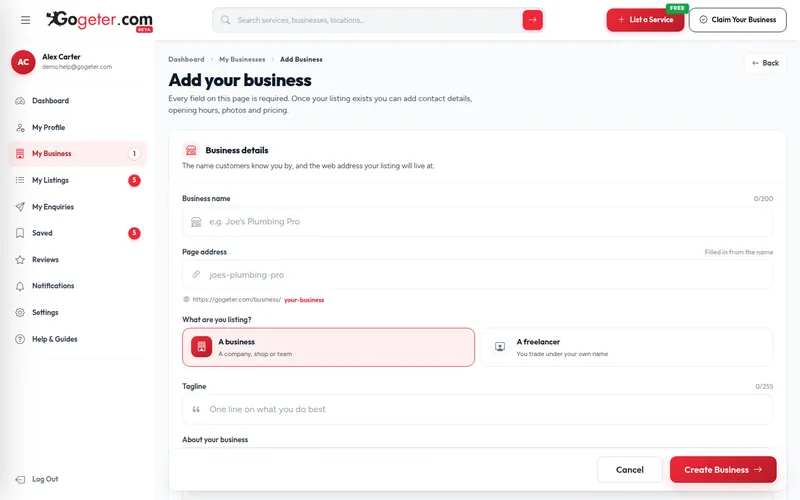
Task: Focus the Page address input field
Action: pos(478,274)
